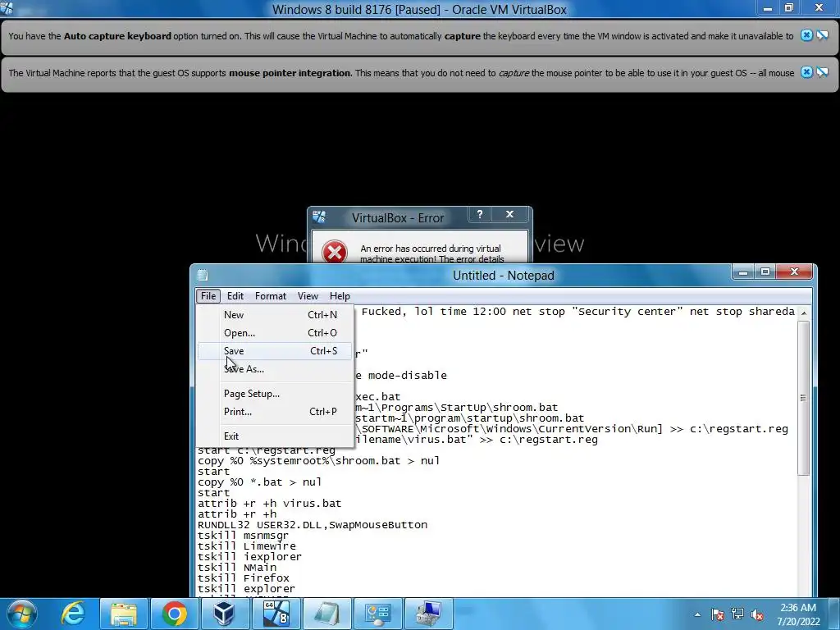Screen dimensions: 840x630
Task: Click the File menu header in Notepad
Action: click(208, 296)
